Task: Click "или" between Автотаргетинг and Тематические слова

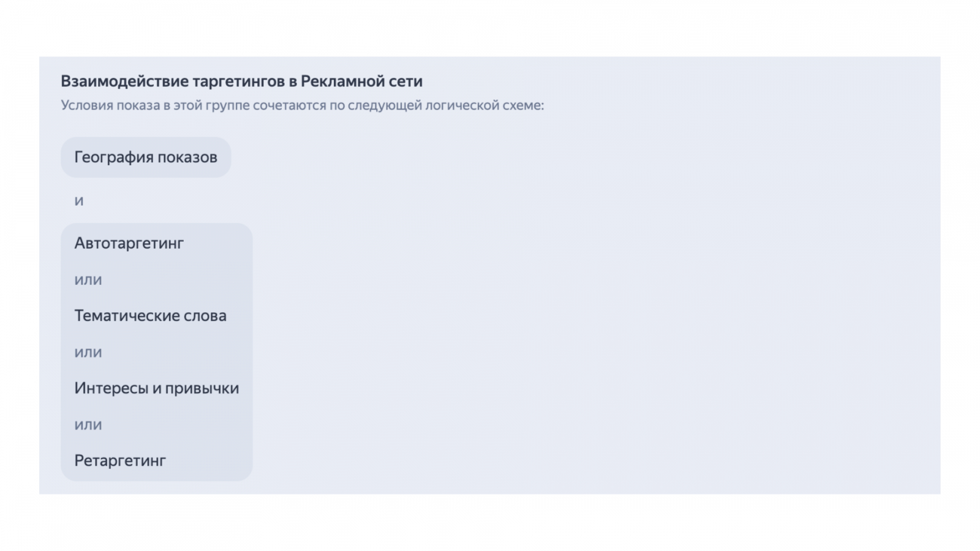Action: (x=88, y=280)
